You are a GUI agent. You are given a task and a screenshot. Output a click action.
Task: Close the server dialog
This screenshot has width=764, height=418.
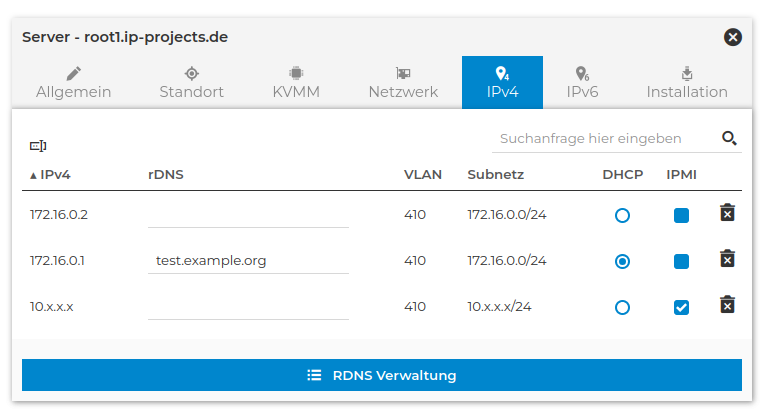[x=733, y=37]
